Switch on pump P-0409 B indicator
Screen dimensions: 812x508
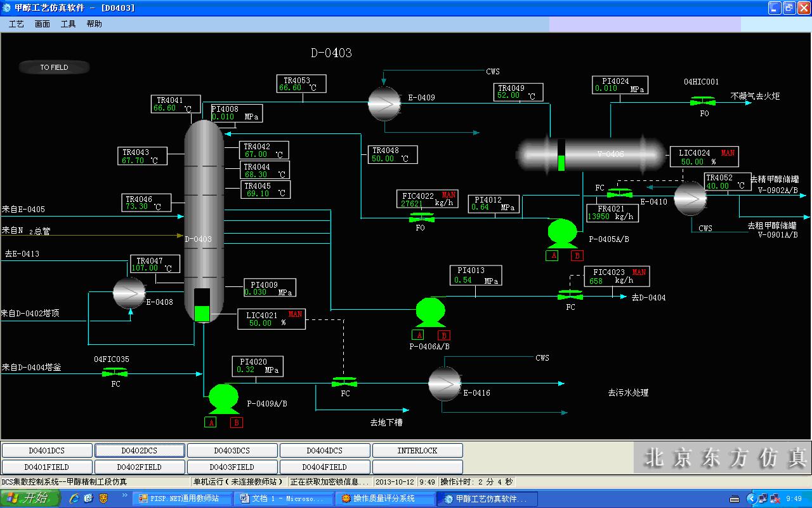[237, 422]
